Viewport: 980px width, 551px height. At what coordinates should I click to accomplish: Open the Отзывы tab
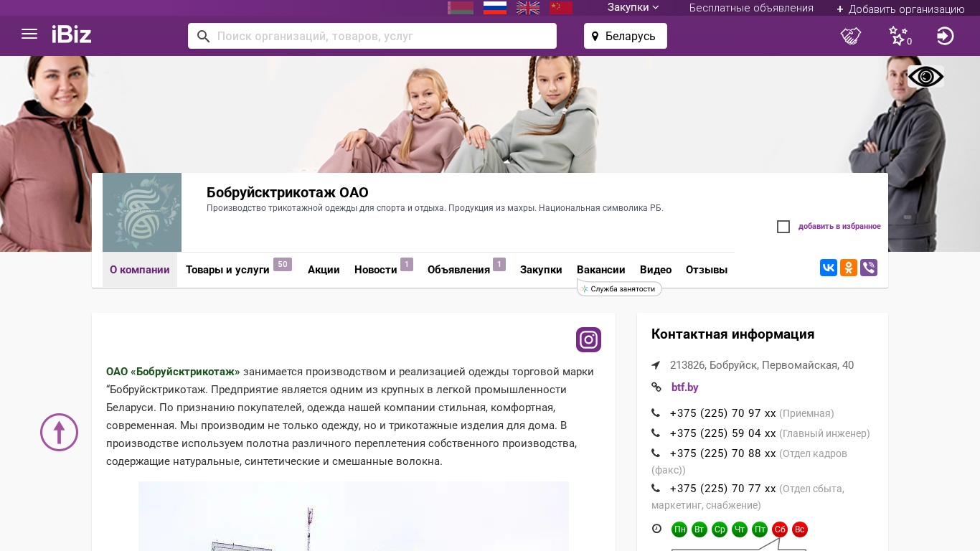coord(707,270)
